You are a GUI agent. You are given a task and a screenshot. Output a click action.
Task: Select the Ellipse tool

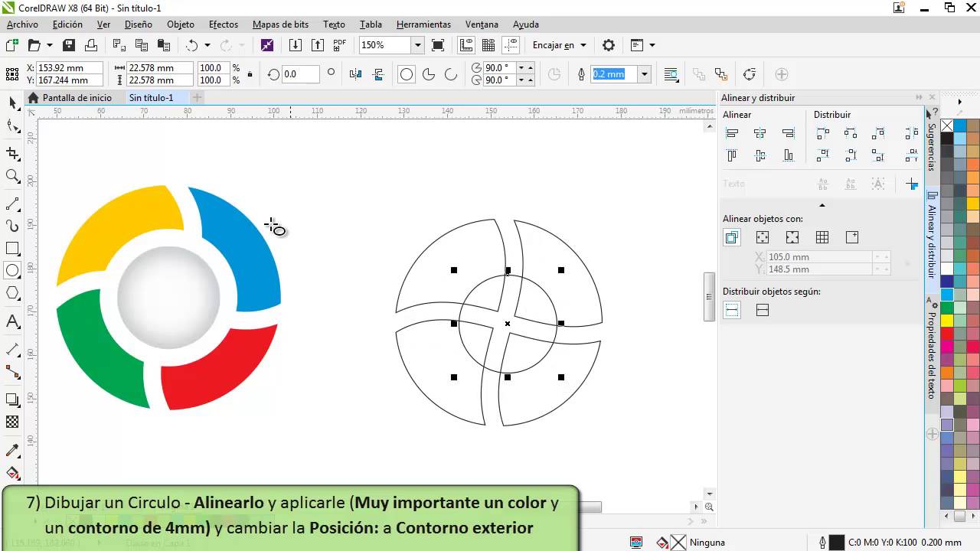click(x=12, y=271)
